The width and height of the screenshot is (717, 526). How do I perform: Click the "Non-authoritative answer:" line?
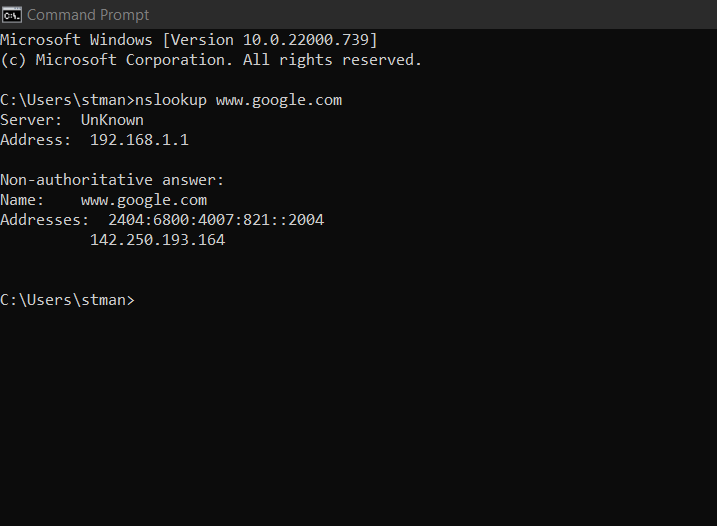pyautogui.click(x=112, y=180)
